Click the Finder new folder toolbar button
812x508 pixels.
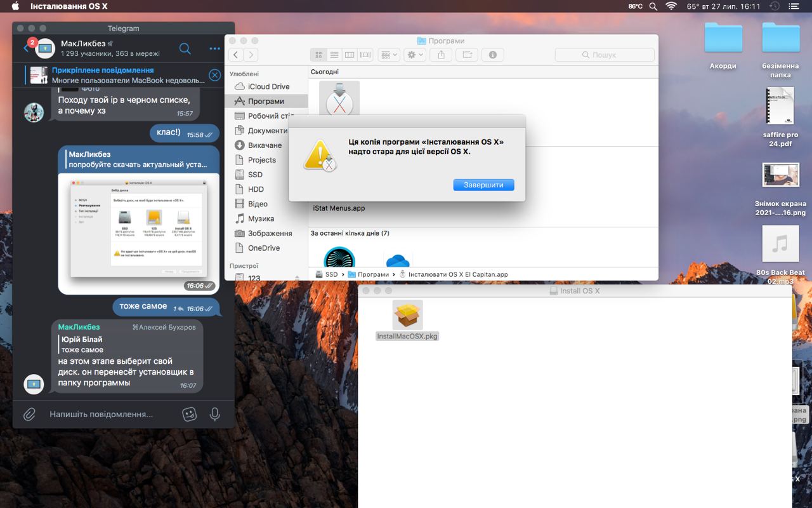(467, 55)
